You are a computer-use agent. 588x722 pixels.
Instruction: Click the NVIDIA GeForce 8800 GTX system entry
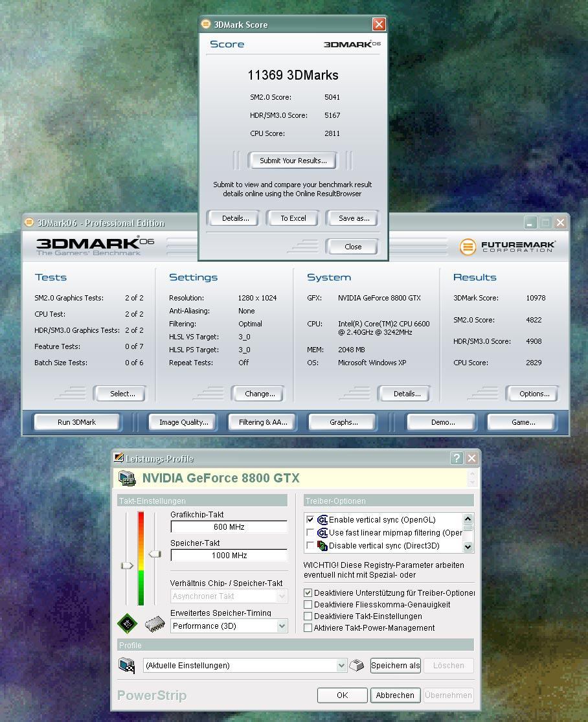[x=379, y=298]
